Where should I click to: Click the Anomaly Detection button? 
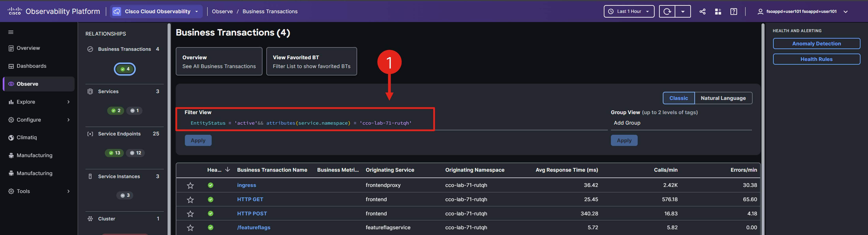tap(816, 43)
